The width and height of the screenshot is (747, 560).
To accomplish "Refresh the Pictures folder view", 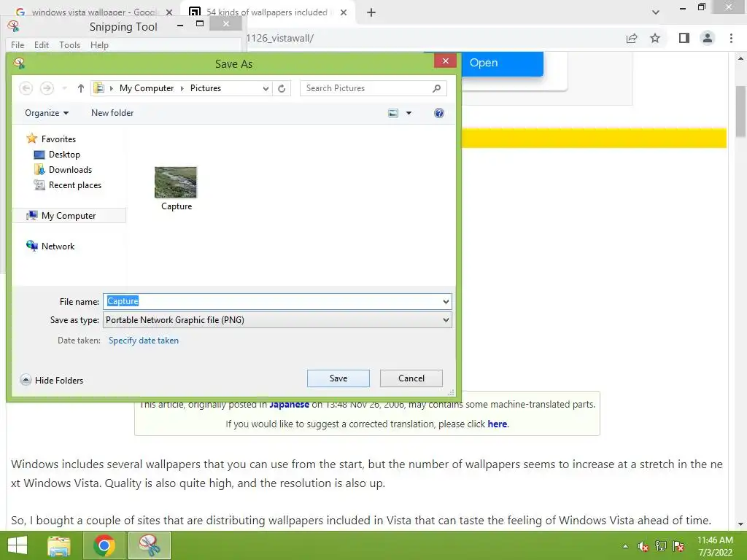I will (x=282, y=88).
